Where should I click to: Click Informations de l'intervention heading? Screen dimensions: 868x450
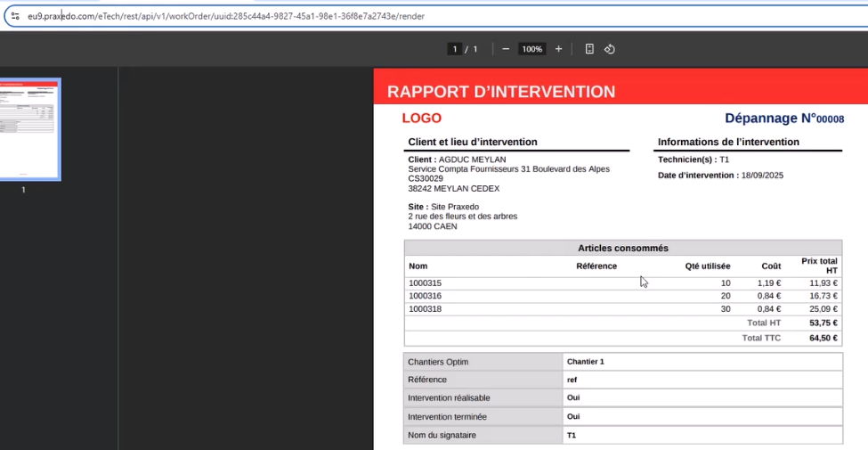pyautogui.click(x=728, y=142)
